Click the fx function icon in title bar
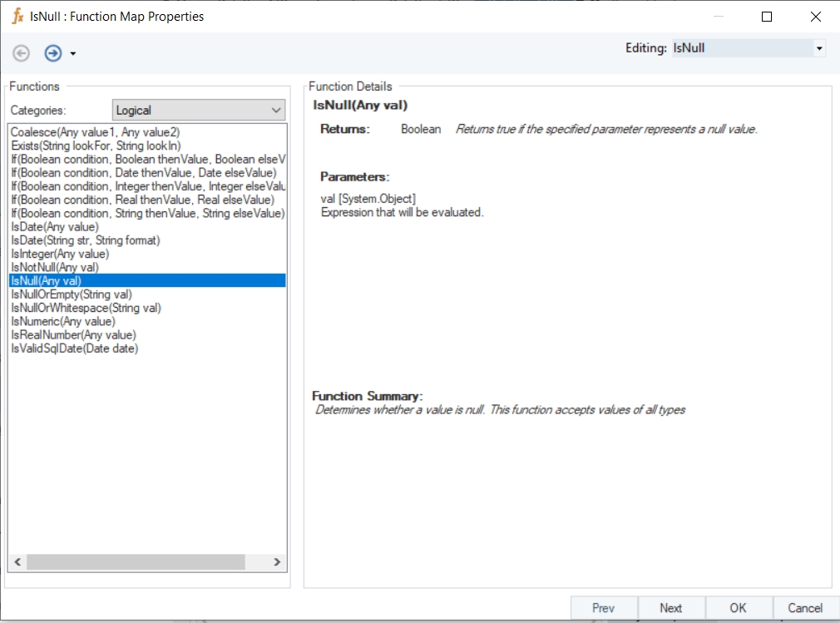The image size is (840, 623). point(17,16)
